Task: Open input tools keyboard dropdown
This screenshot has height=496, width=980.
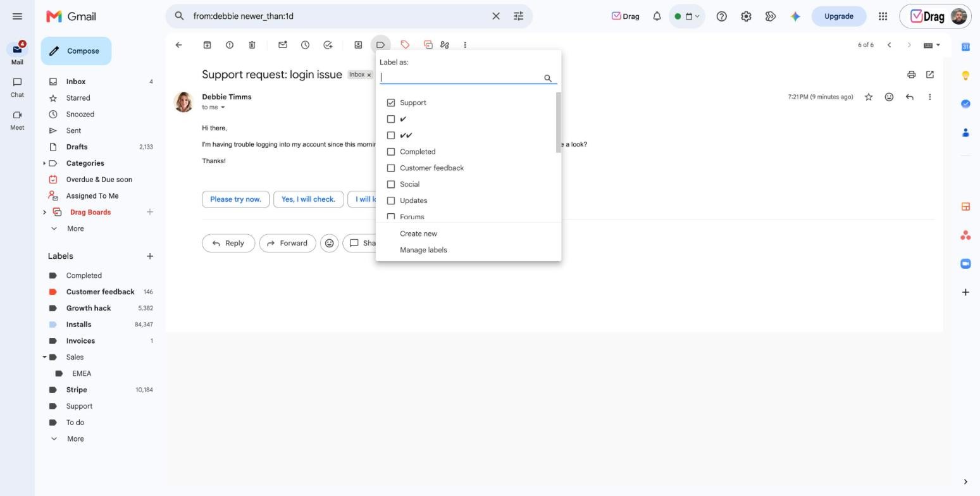Action: coord(932,45)
